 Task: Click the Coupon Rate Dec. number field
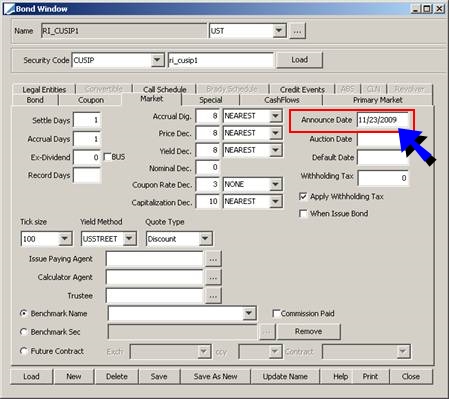[208, 184]
